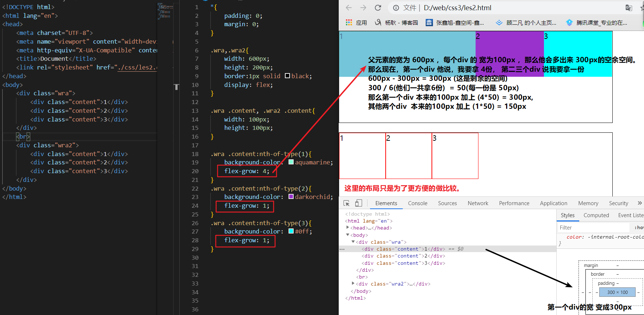Click the site info icon in address bar
The image size is (644, 315).
point(396,8)
